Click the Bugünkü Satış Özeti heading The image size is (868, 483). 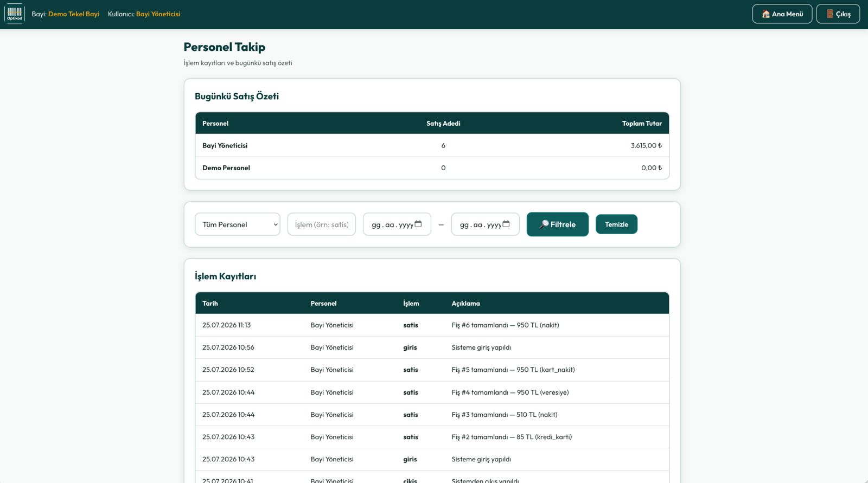(237, 96)
